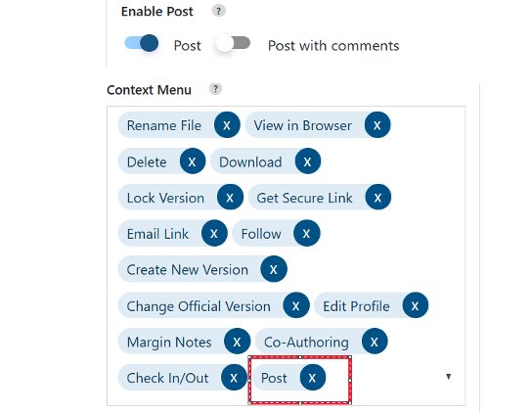Open the Context Menu dropdown arrow

(x=448, y=377)
